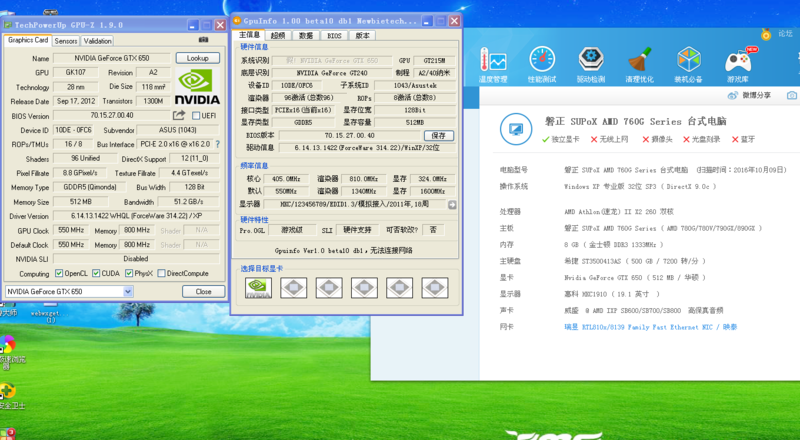
Task: Switch to the 超频 tab in GpuInfo
Action: (x=278, y=35)
